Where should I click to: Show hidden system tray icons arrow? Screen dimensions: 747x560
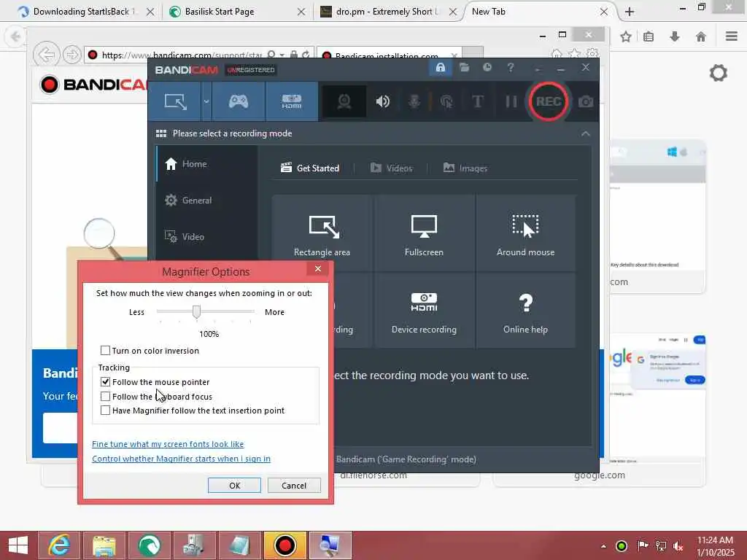pyautogui.click(x=603, y=546)
